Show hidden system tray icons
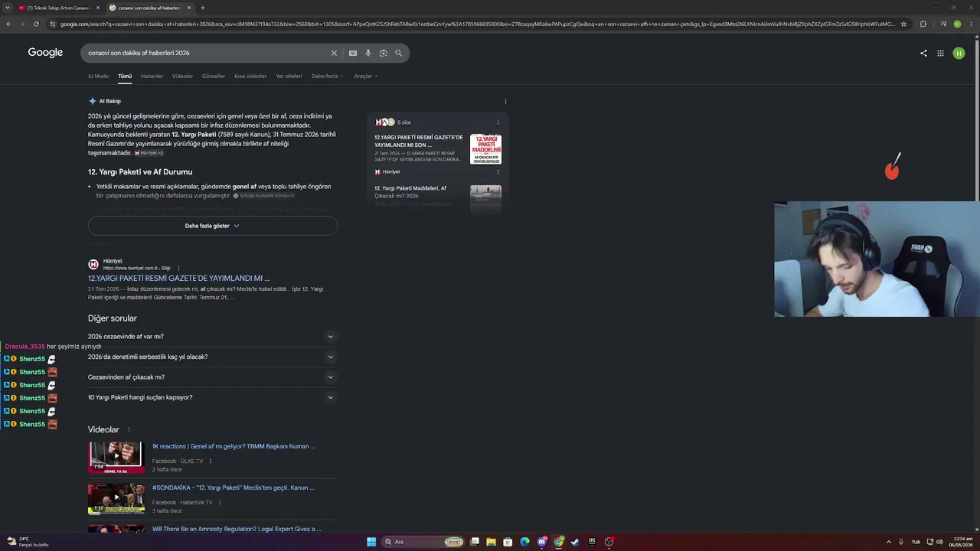 [x=888, y=542]
